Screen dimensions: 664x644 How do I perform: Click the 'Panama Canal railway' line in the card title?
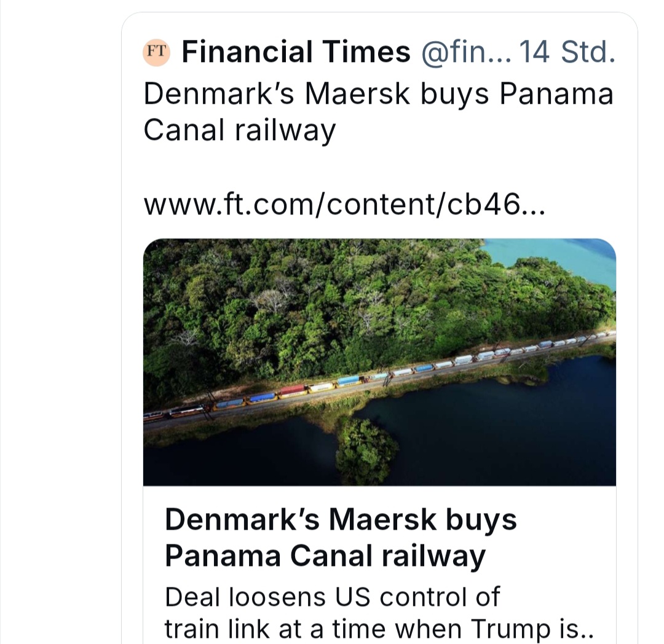[325, 556]
